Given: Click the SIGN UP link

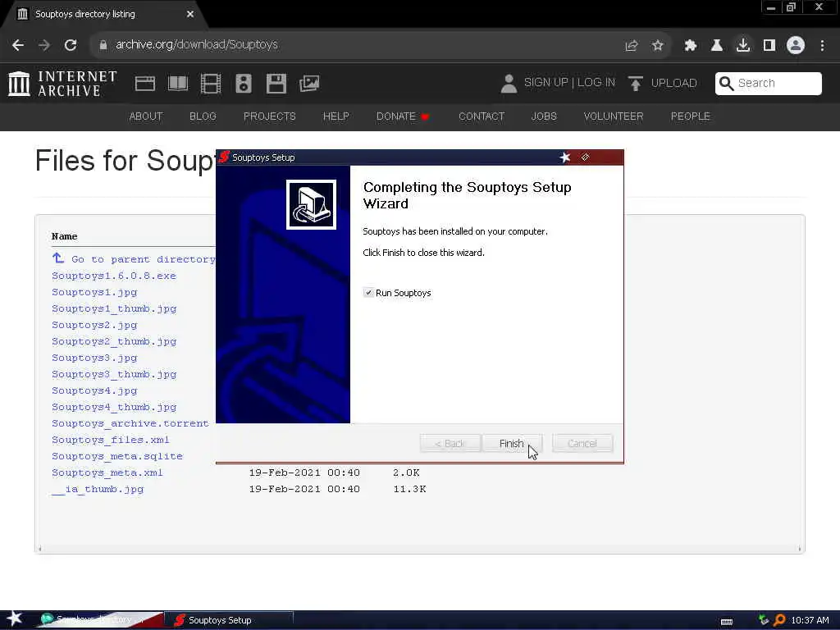Looking at the screenshot, I should (546, 83).
